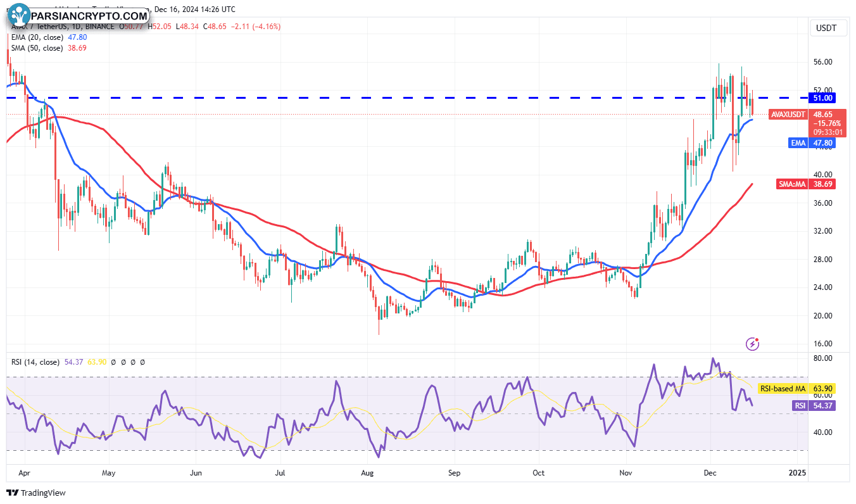Image resolution: width=856 pixels, height=504 pixels.
Task: Click the 48.65 last price label
Action: click(x=823, y=115)
